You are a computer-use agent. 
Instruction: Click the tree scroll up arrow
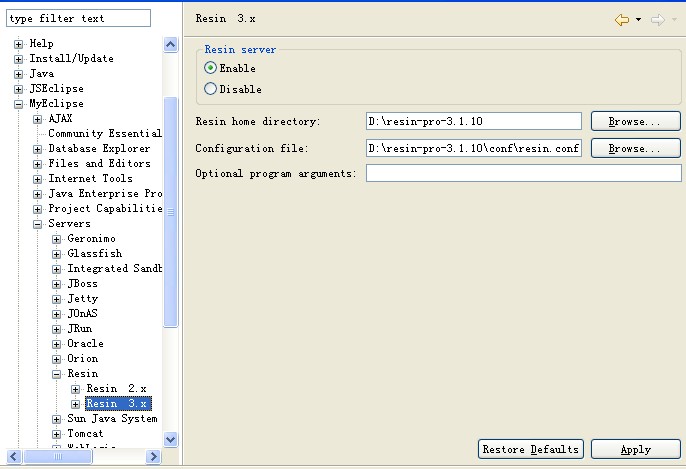(x=171, y=44)
